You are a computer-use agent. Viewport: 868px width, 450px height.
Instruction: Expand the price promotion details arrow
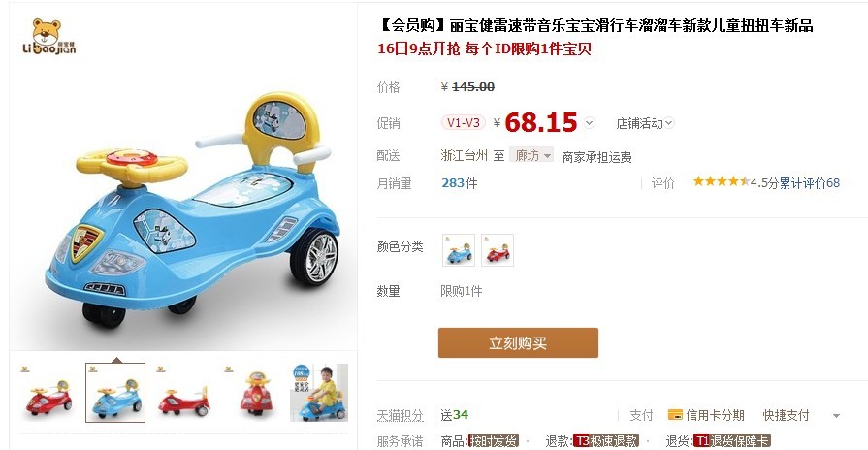[x=589, y=123]
